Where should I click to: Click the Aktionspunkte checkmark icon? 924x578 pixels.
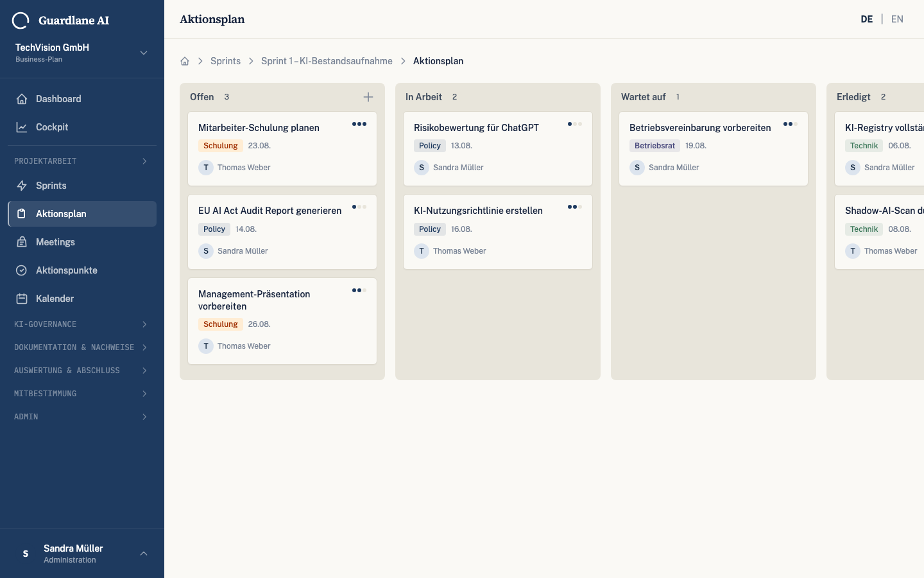click(x=22, y=270)
